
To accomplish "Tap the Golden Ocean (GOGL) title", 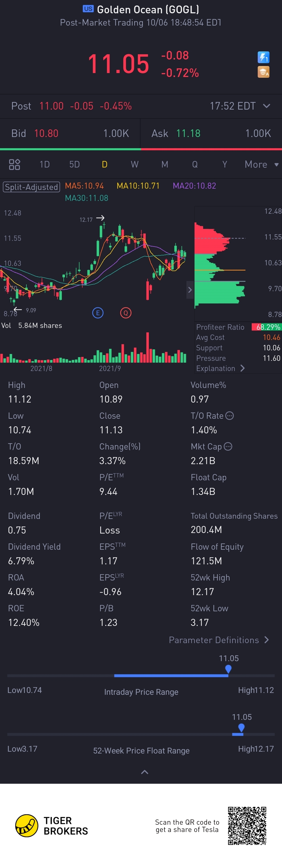I will pos(148,9).
